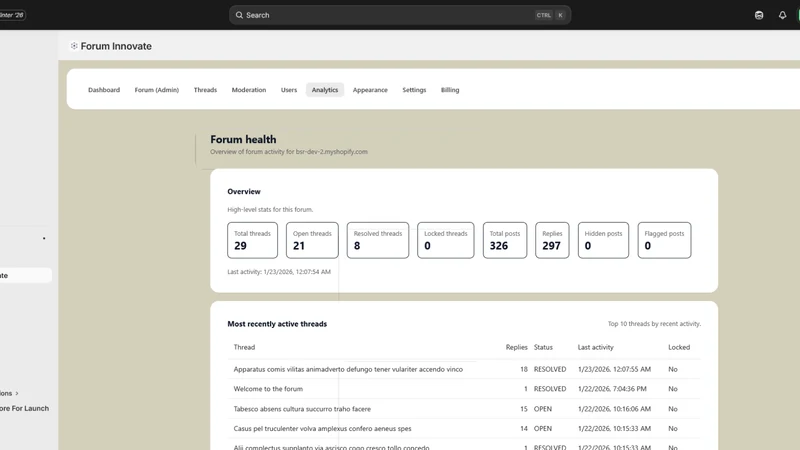Click the CTRL K shortcut hint
This screenshot has width=800, height=450.
point(550,15)
